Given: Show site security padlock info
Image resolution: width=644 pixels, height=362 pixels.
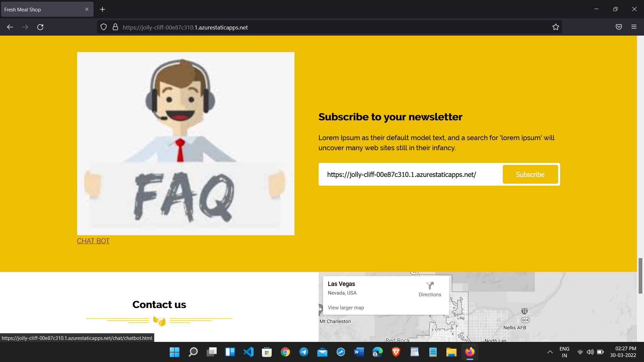Looking at the screenshot, I should [115, 27].
